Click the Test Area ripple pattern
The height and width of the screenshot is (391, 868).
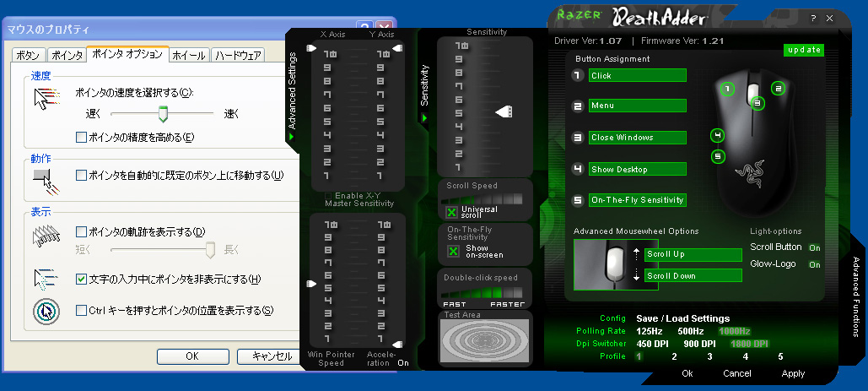tap(484, 340)
